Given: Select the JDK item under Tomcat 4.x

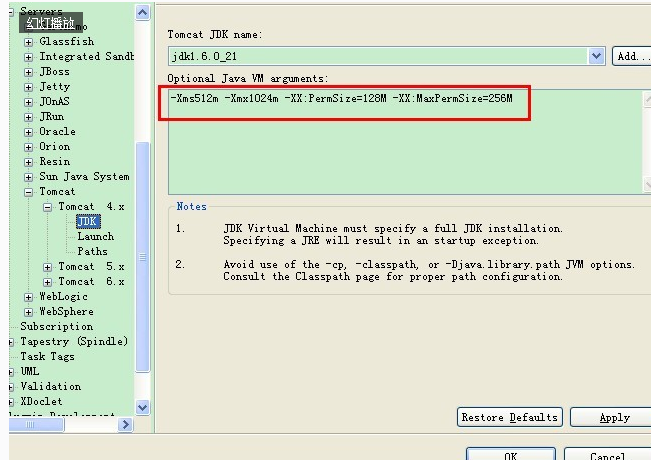Looking at the screenshot, I should click(88, 221).
